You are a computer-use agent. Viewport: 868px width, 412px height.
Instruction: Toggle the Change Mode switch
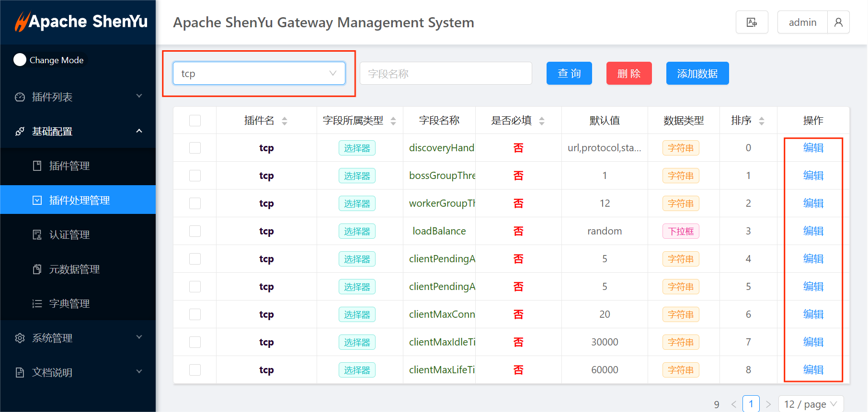click(x=20, y=60)
